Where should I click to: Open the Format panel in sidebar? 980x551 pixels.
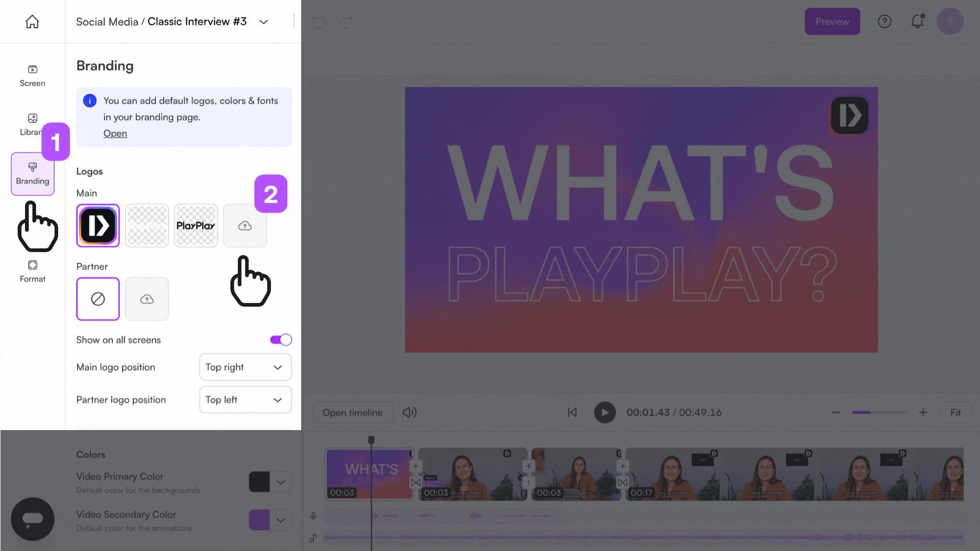tap(32, 271)
